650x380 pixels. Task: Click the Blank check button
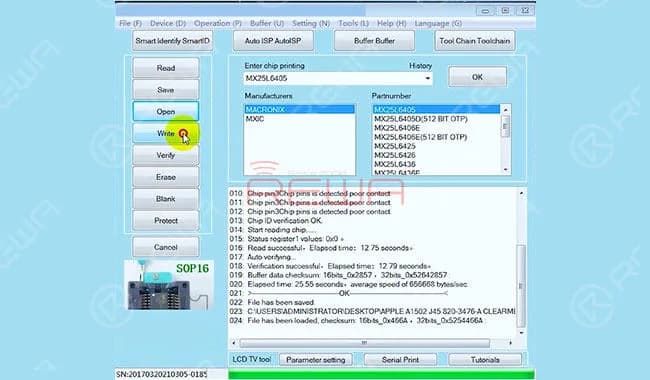[x=166, y=199]
